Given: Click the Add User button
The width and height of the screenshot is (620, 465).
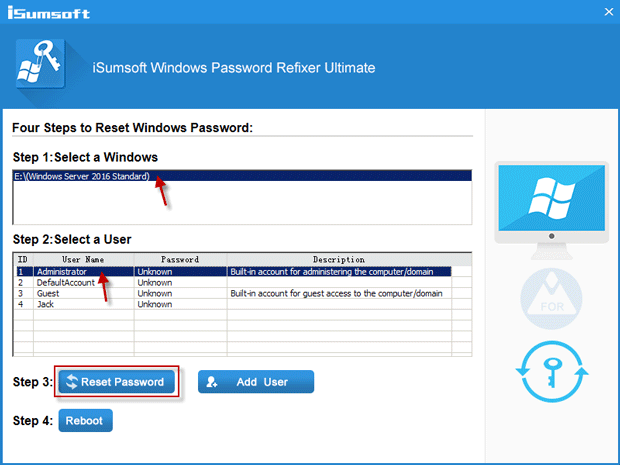Looking at the screenshot, I should pos(256,382).
